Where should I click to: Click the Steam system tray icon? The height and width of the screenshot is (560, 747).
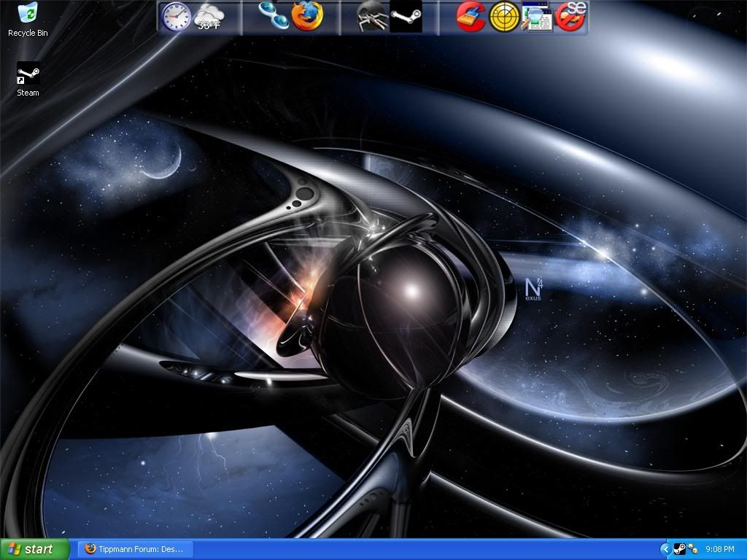click(x=678, y=549)
